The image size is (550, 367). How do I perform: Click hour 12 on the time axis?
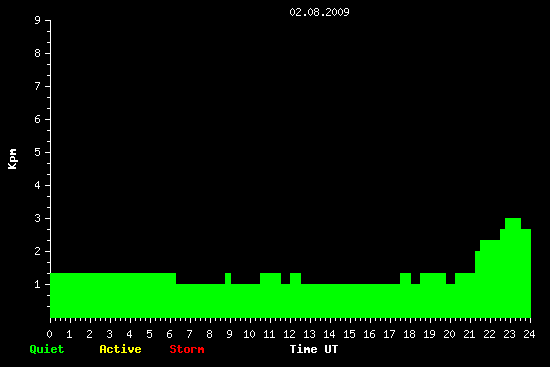pyautogui.click(x=289, y=334)
